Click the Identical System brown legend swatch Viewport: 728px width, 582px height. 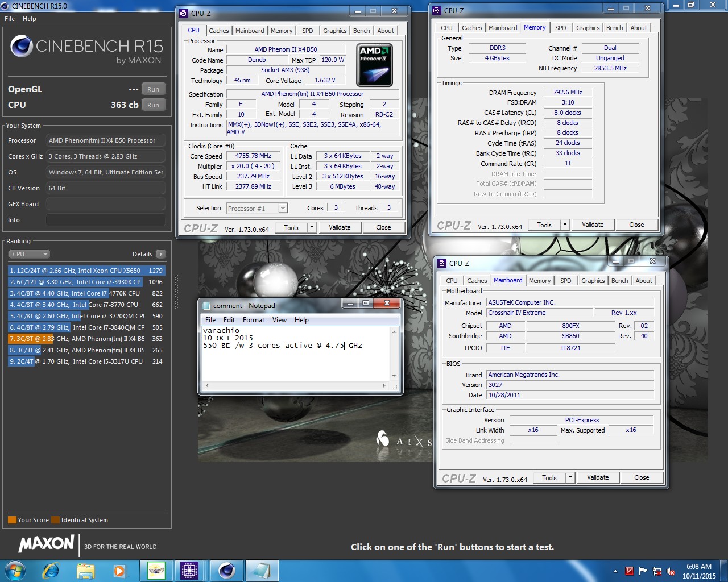pos(55,519)
